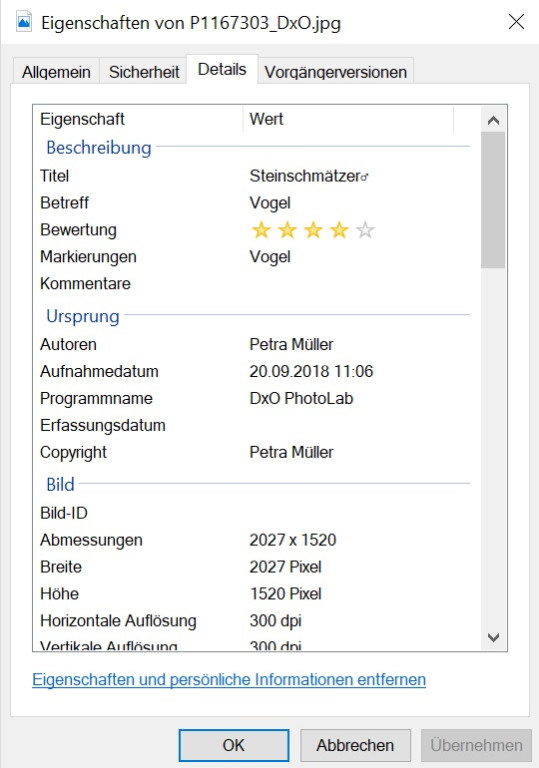Click scrollbar down arrow in properties list
This screenshot has height=768, width=539.
pos(493,637)
